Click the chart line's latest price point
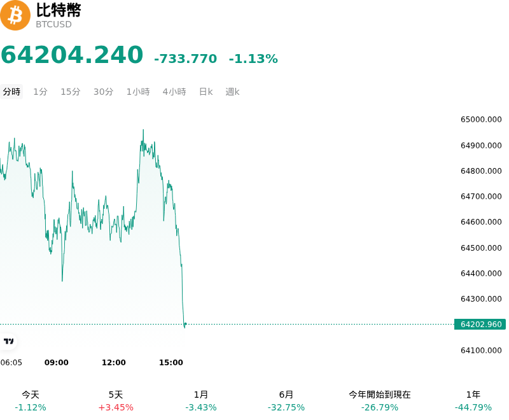The height and width of the screenshot is (420, 509). [x=185, y=324]
